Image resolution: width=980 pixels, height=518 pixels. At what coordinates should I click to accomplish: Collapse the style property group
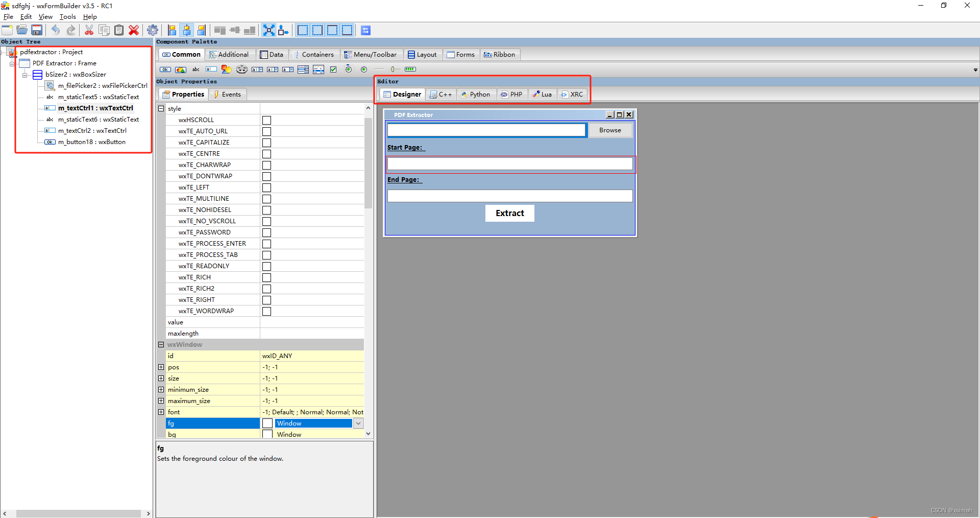click(x=161, y=109)
